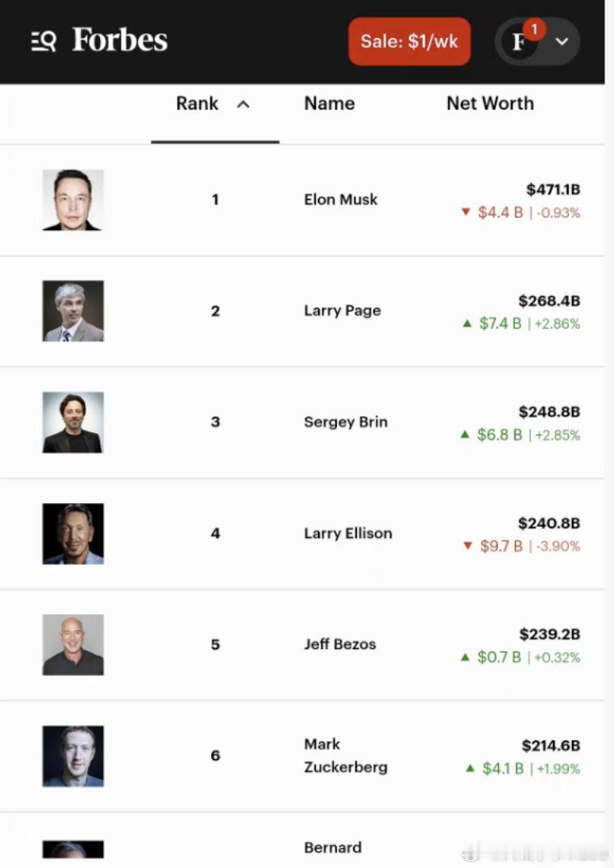Open the Forbes search menu icon
The height and width of the screenshot is (868, 614).
tap(44, 41)
